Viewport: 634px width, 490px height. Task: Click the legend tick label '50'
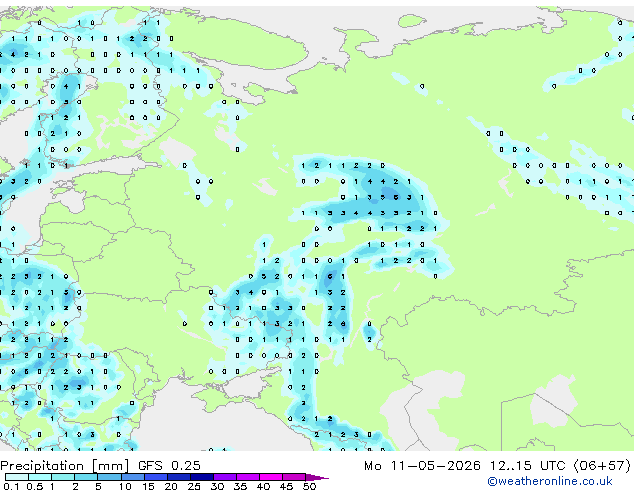[309, 486]
